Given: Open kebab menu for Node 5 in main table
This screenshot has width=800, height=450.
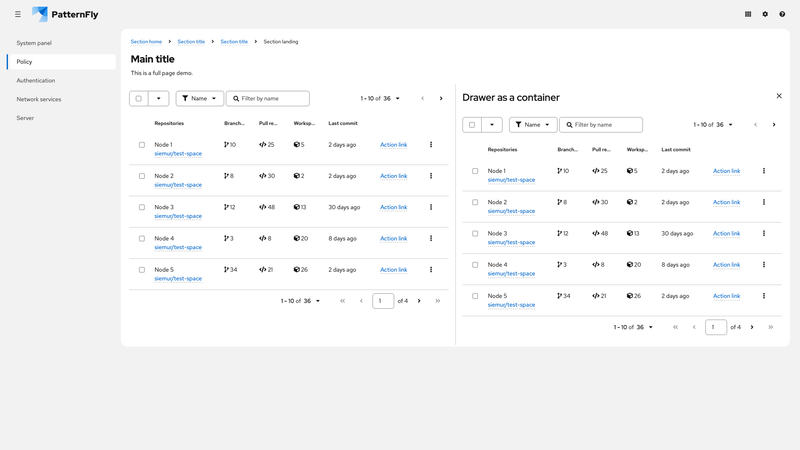Looking at the screenshot, I should pyautogui.click(x=431, y=269).
